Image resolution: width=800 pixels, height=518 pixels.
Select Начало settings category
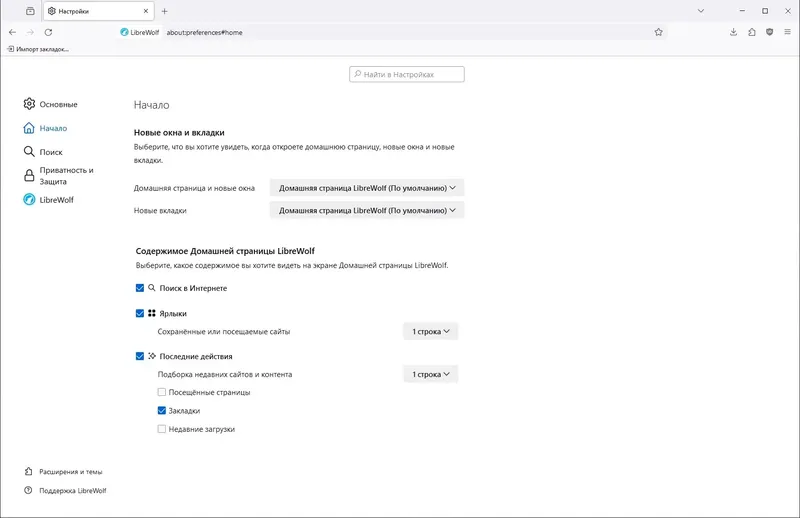pyautogui.click(x=45, y=128)
